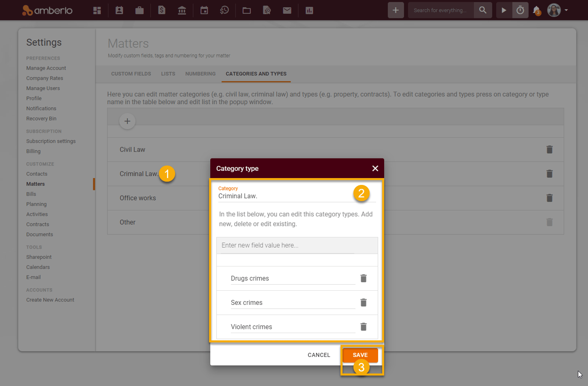Expand the user profile dropdown arrow

(x=566, y=10)
